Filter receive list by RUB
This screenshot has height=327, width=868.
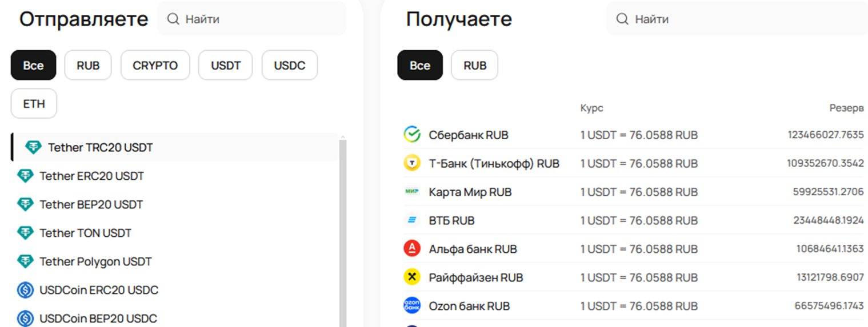(x=474, y=66)
